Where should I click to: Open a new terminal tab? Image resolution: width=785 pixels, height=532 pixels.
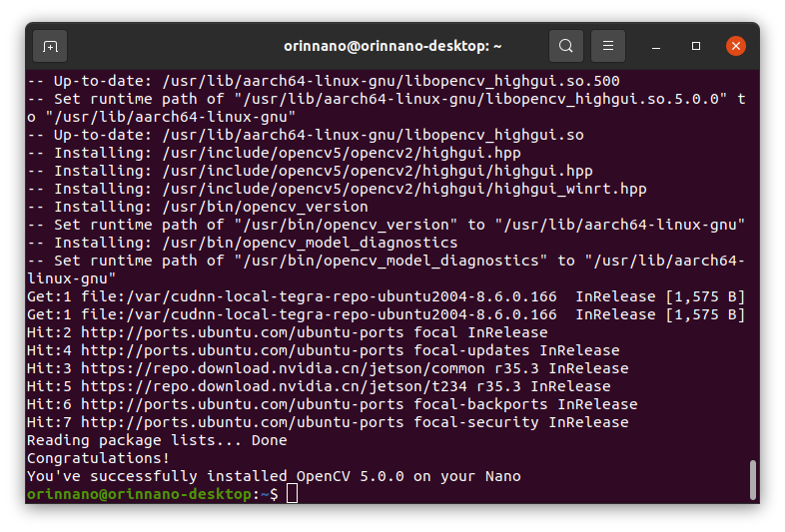pos(50,46)
